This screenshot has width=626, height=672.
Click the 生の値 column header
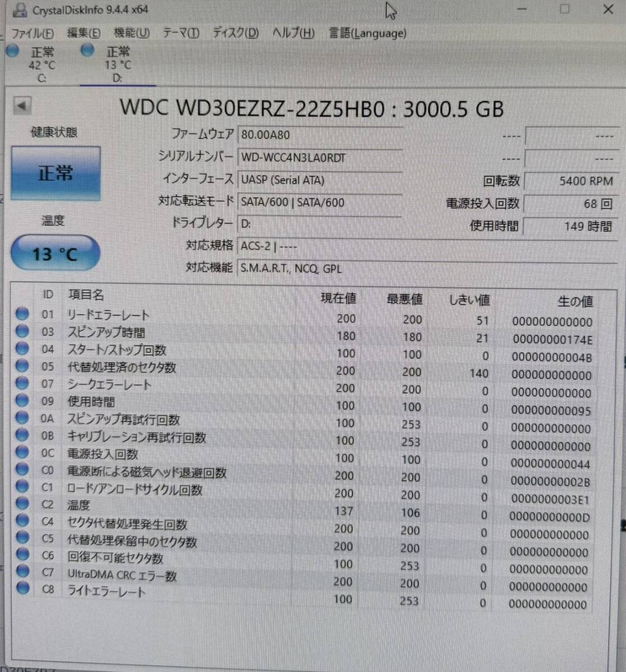(575, 302)
